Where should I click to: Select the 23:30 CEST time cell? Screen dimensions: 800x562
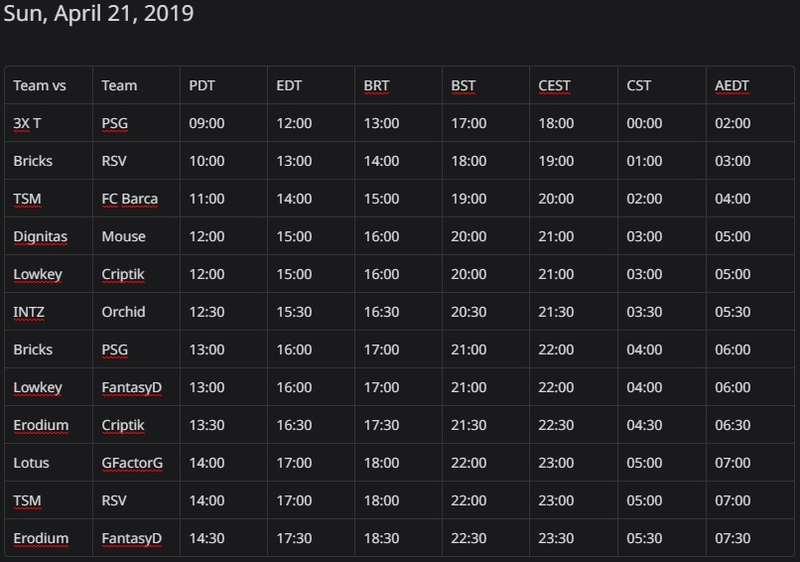click(573, 538)
